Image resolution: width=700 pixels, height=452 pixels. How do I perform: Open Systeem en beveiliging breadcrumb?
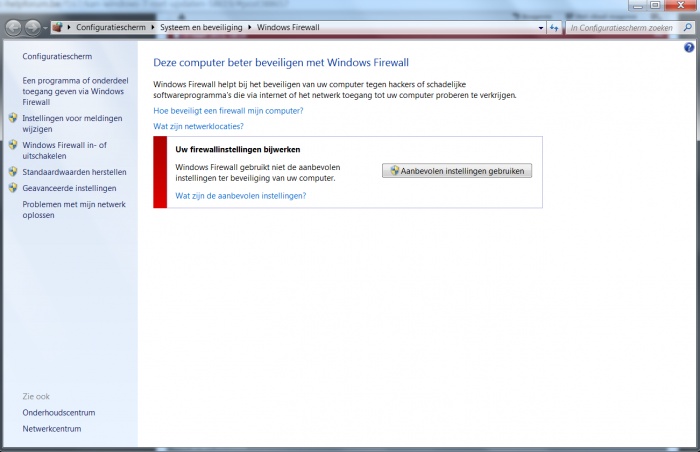coord(201,27)
